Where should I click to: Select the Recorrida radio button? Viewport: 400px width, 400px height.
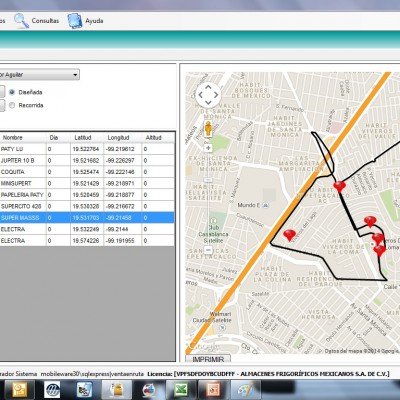pyautogui.click(x=12, y=105)
